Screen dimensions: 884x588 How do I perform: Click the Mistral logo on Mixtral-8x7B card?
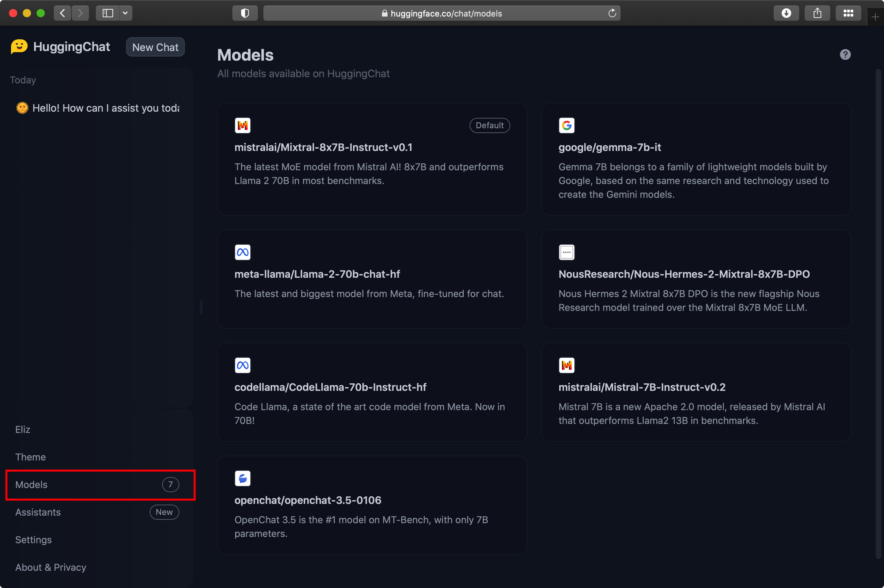click(243, 125)
